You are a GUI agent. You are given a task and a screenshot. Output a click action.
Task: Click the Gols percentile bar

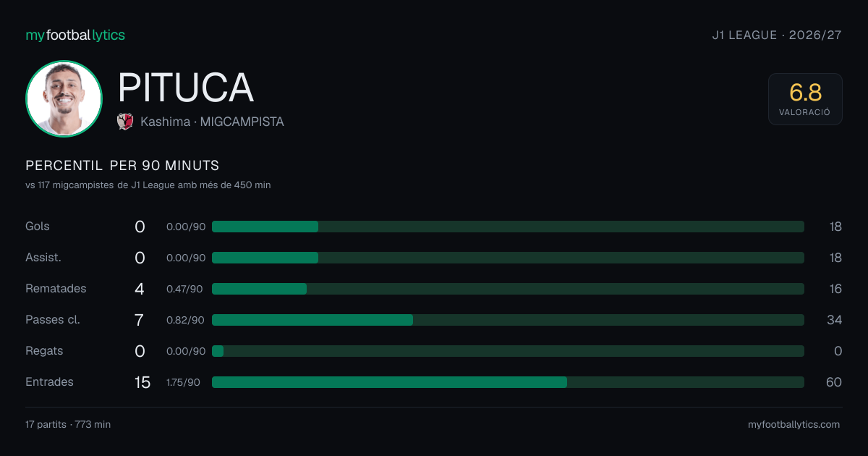(x=508, y=227)
